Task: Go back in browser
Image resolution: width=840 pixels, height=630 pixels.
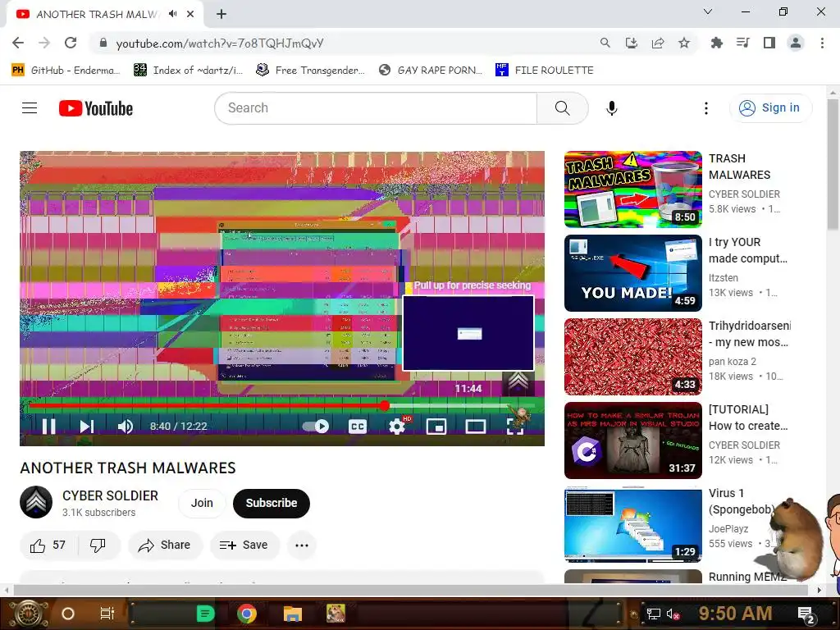Action: pos(18,43)
